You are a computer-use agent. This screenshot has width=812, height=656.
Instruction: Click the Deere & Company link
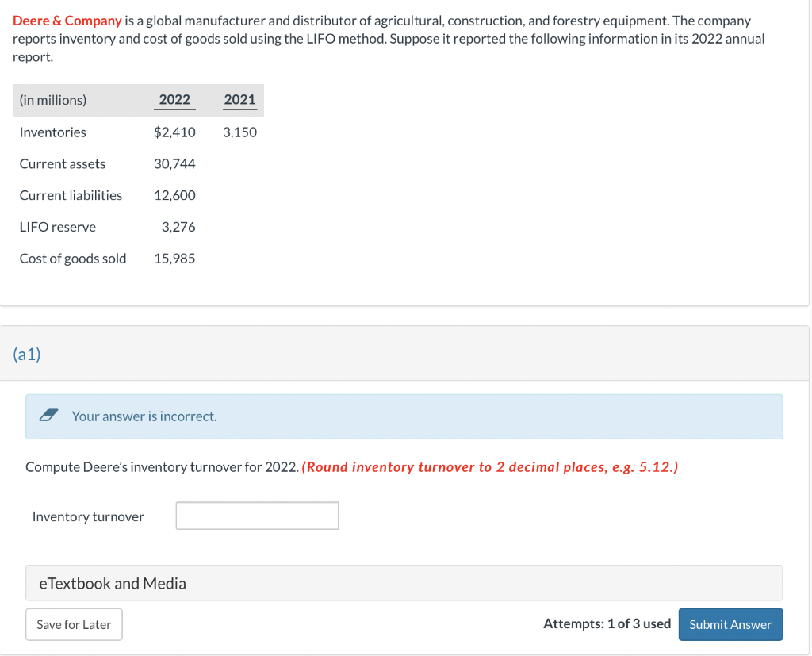pyautogui.click(x=67, y=21)
